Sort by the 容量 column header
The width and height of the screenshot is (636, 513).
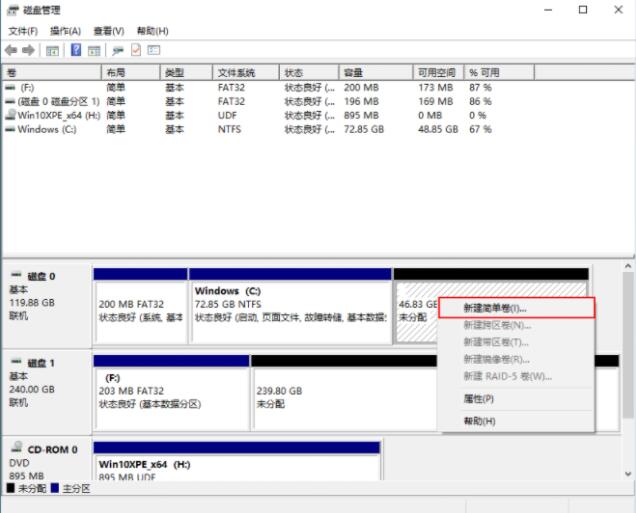[376, 73]
